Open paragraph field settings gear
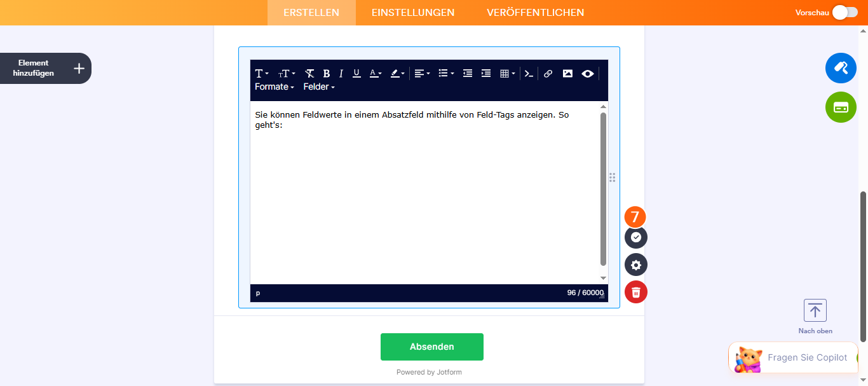This screenshot has width=868, height=386. pyautogui.click(x=636, y=265)
